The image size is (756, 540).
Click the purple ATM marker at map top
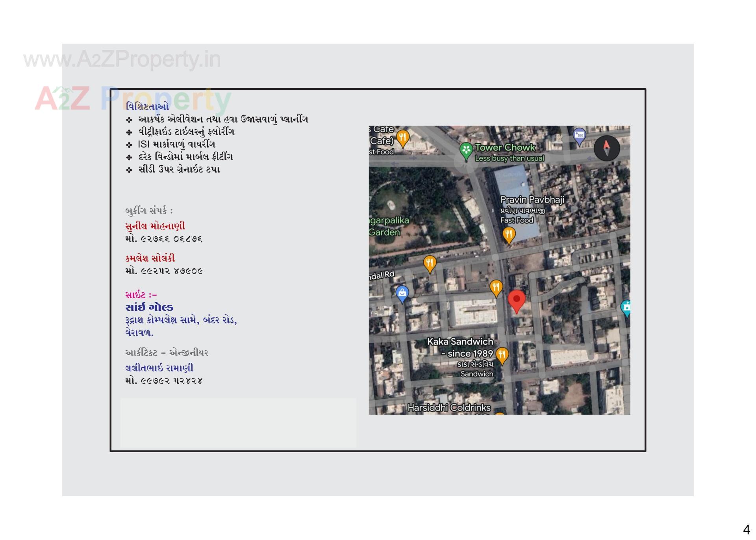(579, 135)
